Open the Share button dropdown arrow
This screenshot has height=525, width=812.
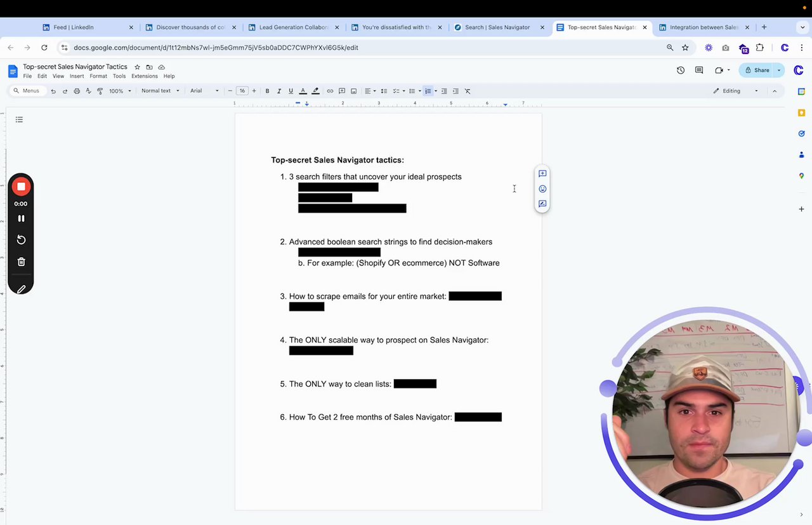click(779, 70)
